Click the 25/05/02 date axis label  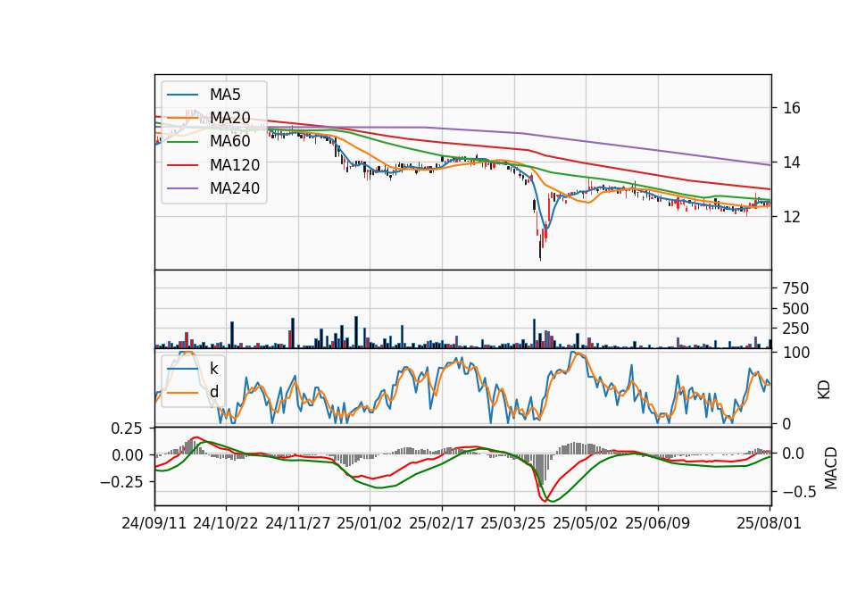(586, 523)
